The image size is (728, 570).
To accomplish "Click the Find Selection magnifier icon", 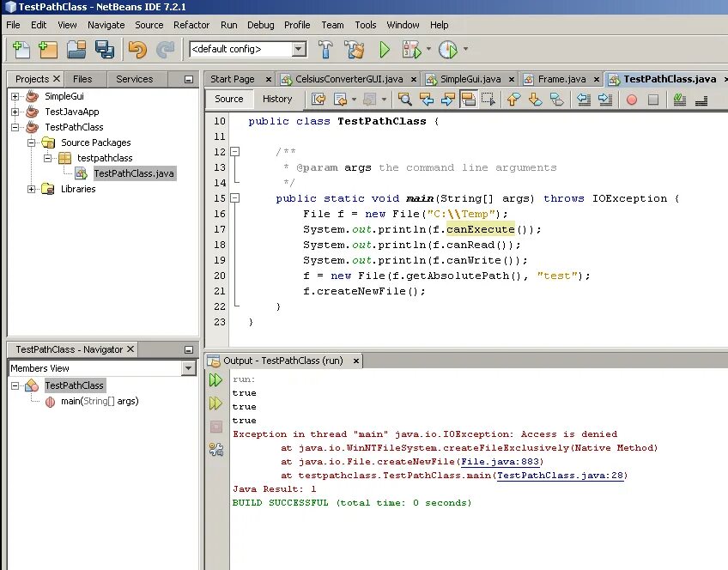I will click(x=405, y=100).
